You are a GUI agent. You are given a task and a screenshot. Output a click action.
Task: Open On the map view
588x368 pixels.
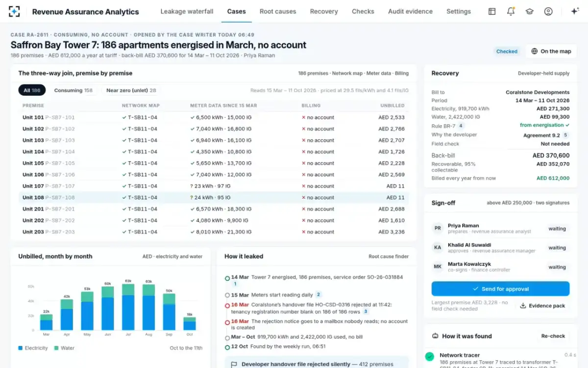pyautogui.click(x=552, y=51)
